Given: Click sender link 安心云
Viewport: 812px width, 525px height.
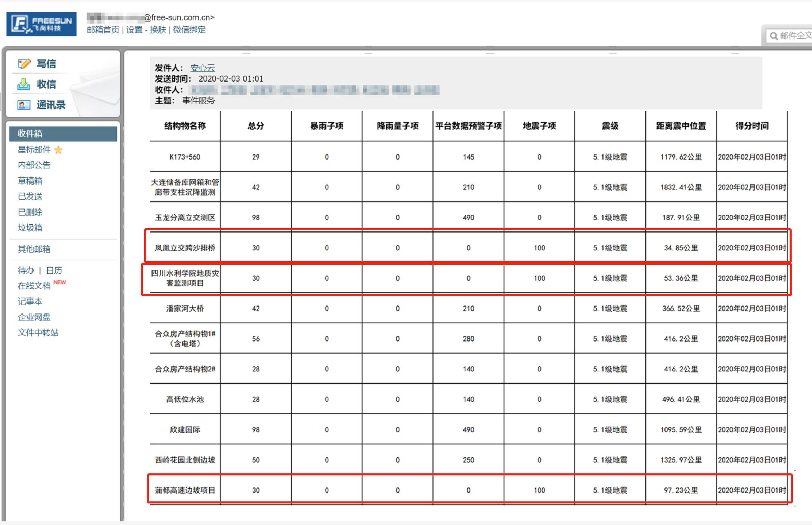Looking at the screenshot, I should pos(203,68).
